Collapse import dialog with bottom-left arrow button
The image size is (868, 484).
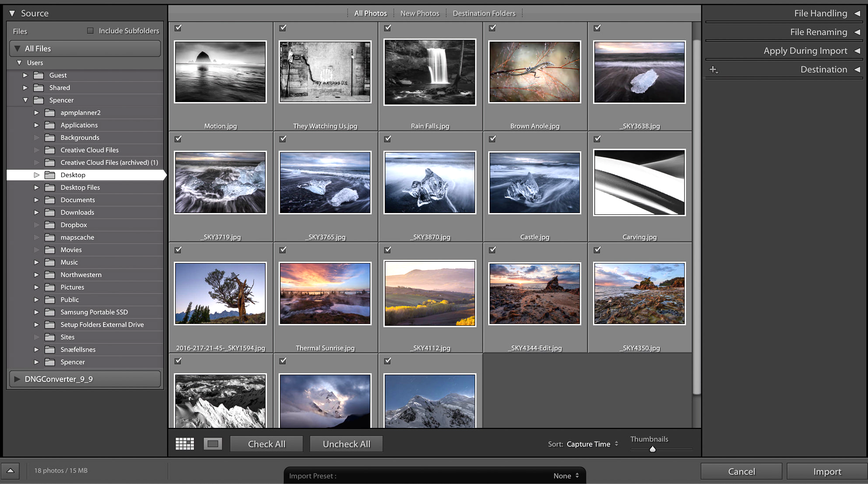click(x=11, y=470)
